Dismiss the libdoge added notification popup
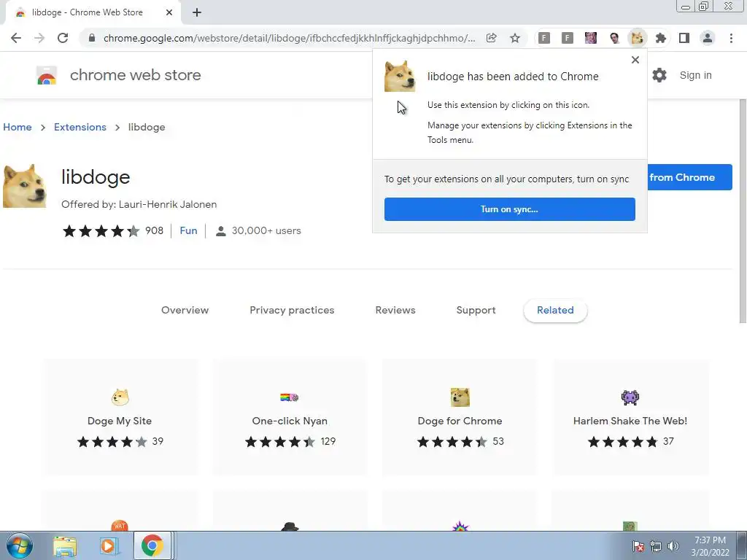This screenshot has height=560, width=747. (x=635, y=60)
